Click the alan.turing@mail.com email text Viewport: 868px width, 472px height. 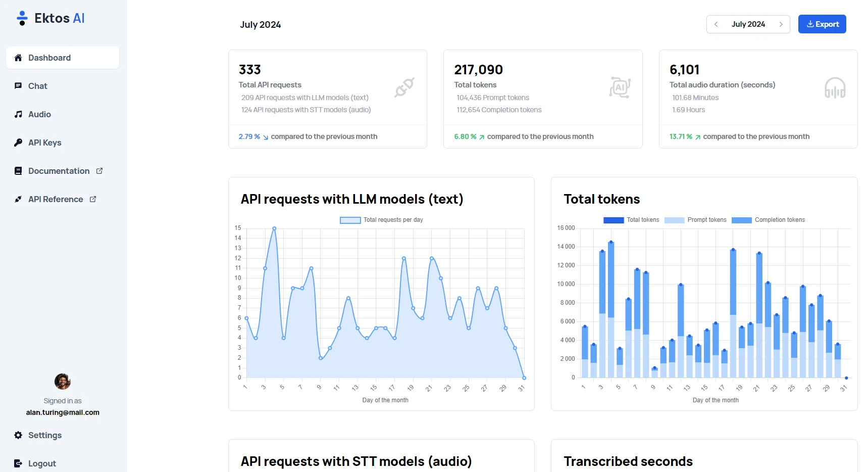(x=63, y=412)
